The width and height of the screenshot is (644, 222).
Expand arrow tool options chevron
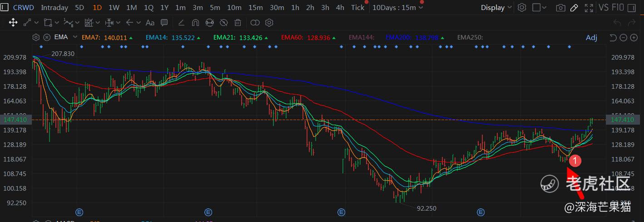(x=139, y=22)
